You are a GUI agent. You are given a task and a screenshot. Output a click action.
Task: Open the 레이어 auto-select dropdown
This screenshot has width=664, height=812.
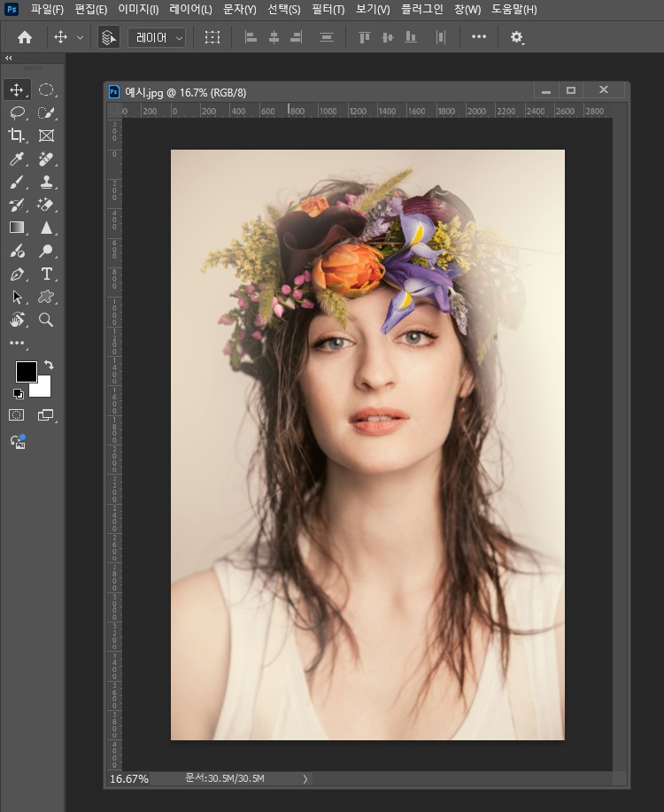coord(157,37)
